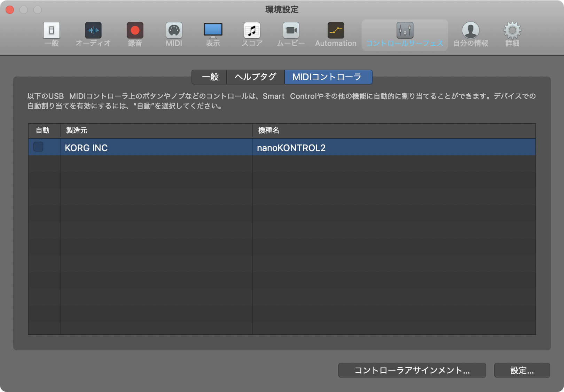The image size is (564, 392).
Task: Open the 表示 display preferences
Action: pyautogui.click(x=213, y=34)
